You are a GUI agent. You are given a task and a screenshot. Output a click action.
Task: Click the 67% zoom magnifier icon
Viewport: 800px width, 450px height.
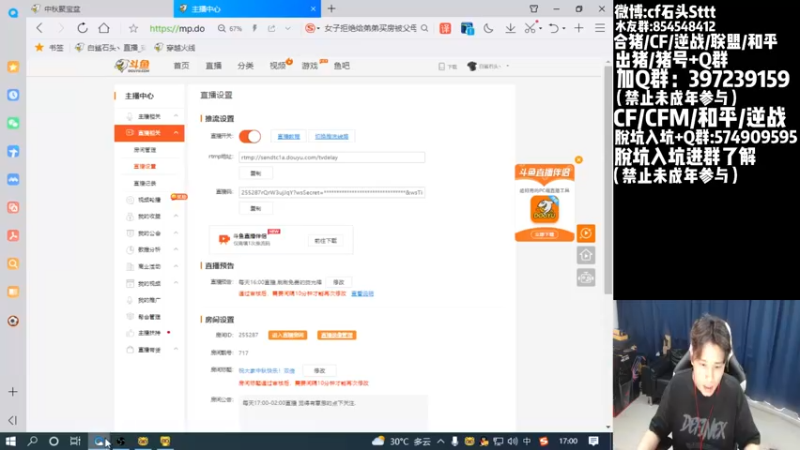pos(221,29)
